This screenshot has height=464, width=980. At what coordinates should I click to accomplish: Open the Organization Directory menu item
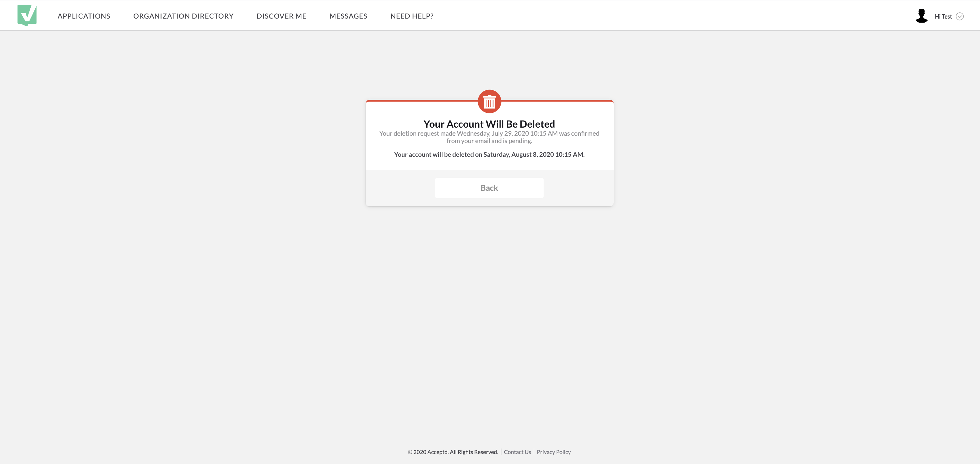tap(183, 15)
